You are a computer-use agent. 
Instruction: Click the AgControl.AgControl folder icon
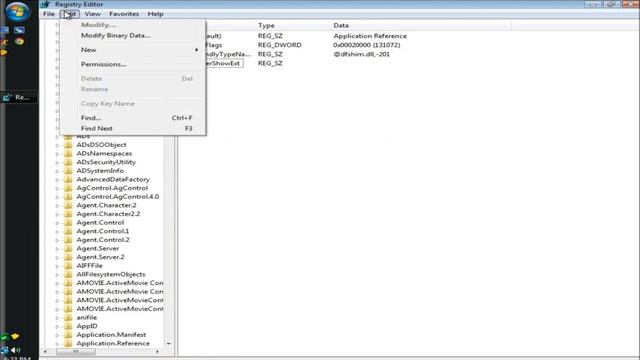pos(68,188)
